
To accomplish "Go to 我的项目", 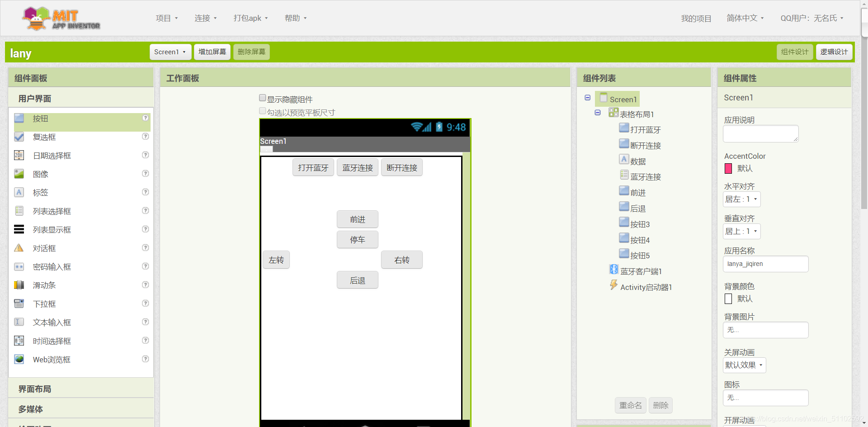I will [x=696, y=19].
